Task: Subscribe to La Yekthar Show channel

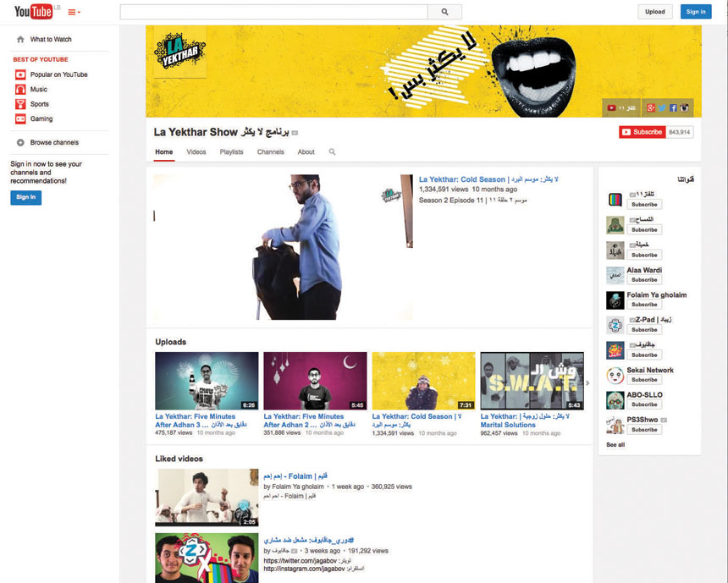Action: (x=643, y=132)
